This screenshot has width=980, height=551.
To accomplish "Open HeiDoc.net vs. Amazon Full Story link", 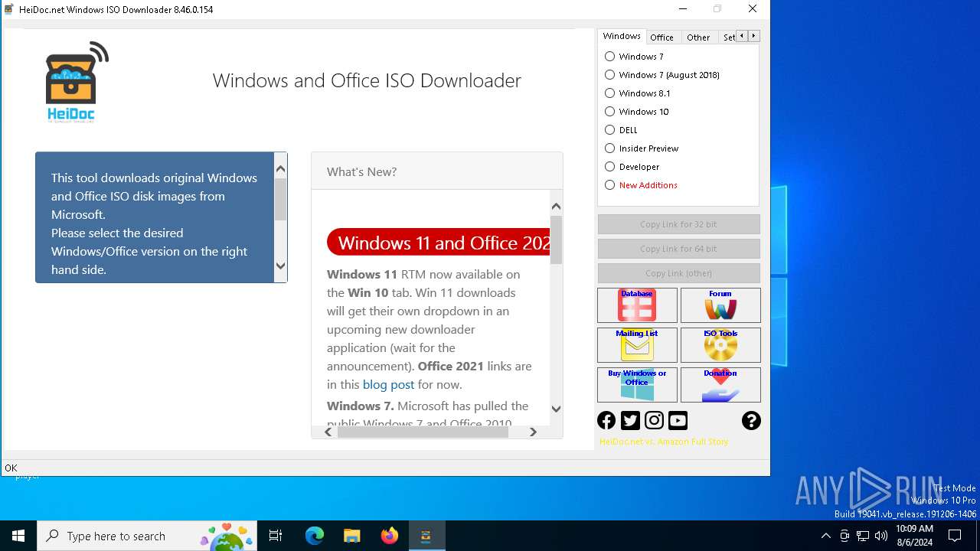I will click(664, 442).
